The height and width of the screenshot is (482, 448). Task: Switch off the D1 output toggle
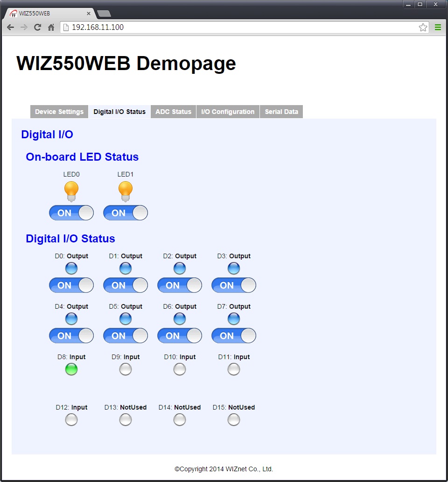tap(125, 285)
